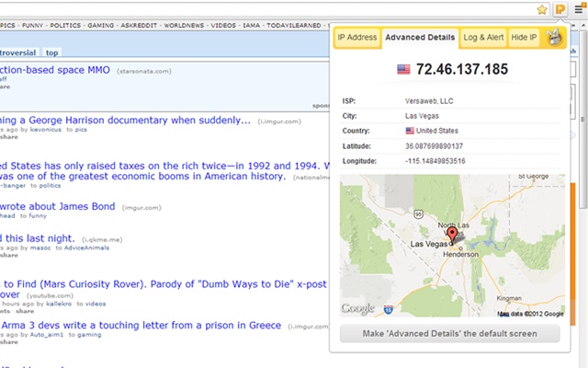The height and width of the screenshot is (368, 588).
Task: Open the IAMA subreddit link
Action: point(251,26)
